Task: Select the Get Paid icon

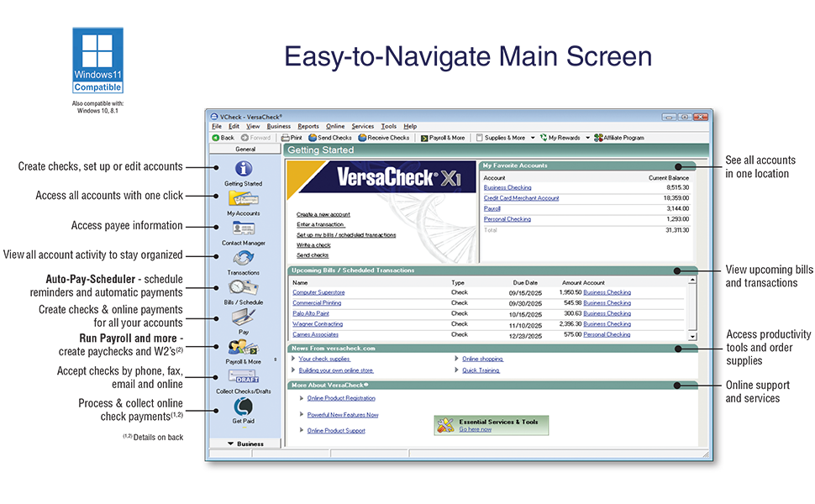Action: click(244, 409)
